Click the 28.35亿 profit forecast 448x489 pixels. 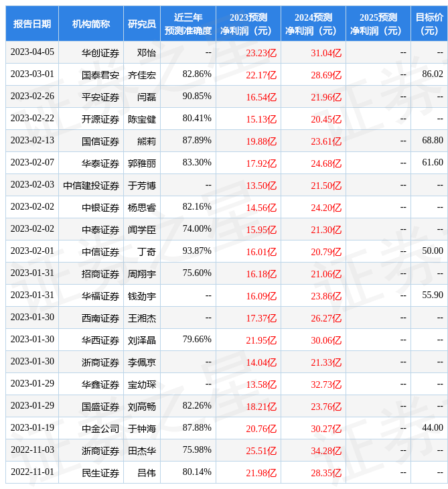(326, 474)
